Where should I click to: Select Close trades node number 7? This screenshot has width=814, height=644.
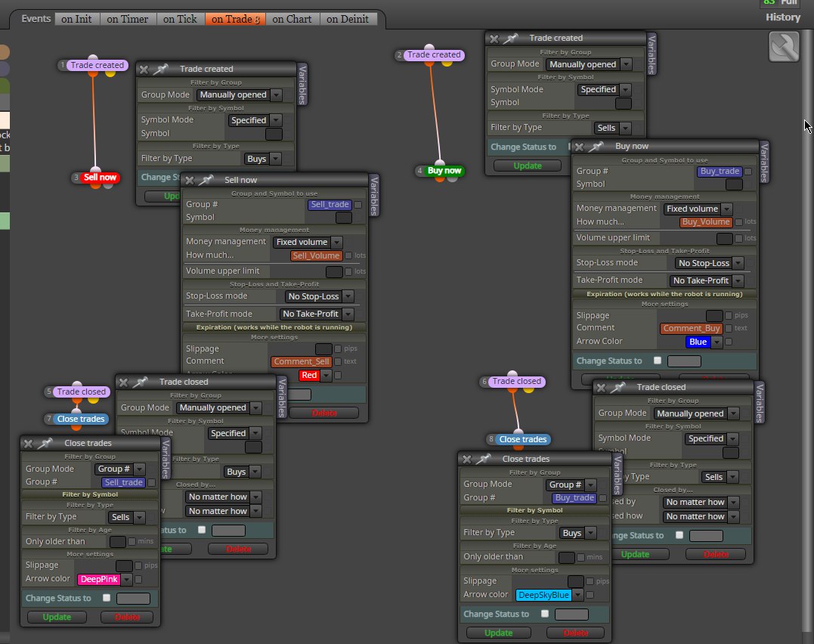click(80, 419)
